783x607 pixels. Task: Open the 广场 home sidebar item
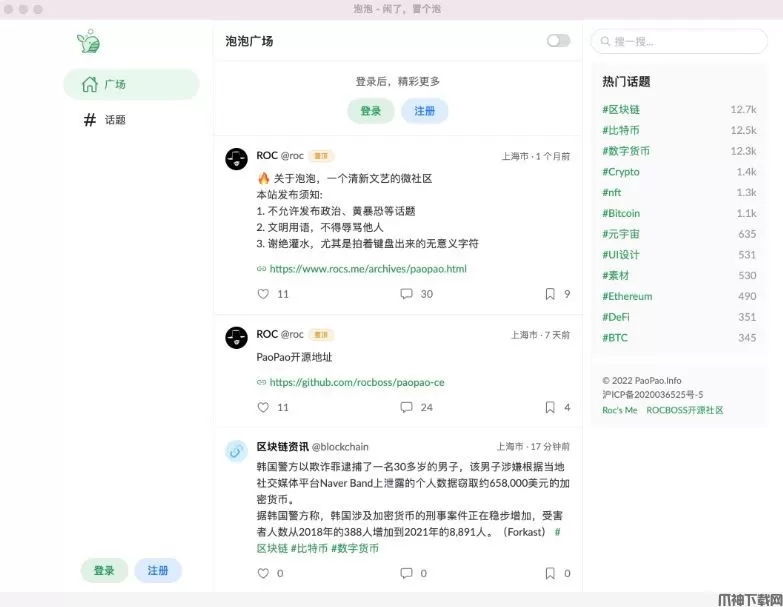[x=131, y=84]
